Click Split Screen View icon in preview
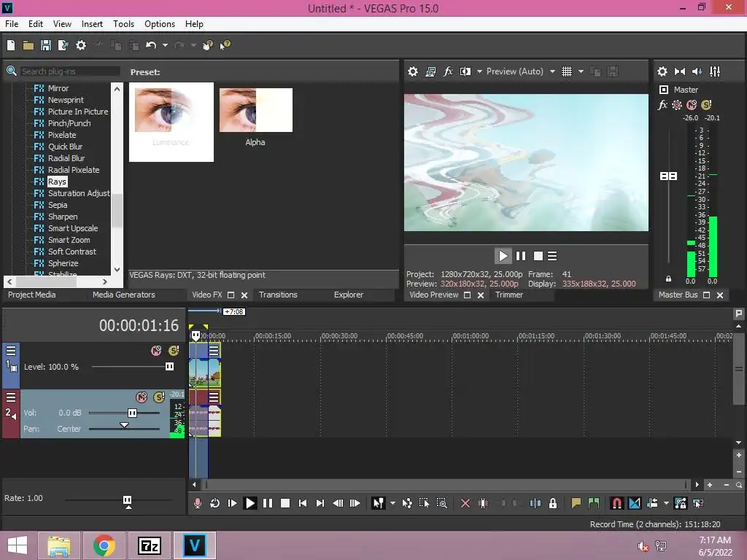The width and height of the screenshot is (747, 560). pos(465,71)
